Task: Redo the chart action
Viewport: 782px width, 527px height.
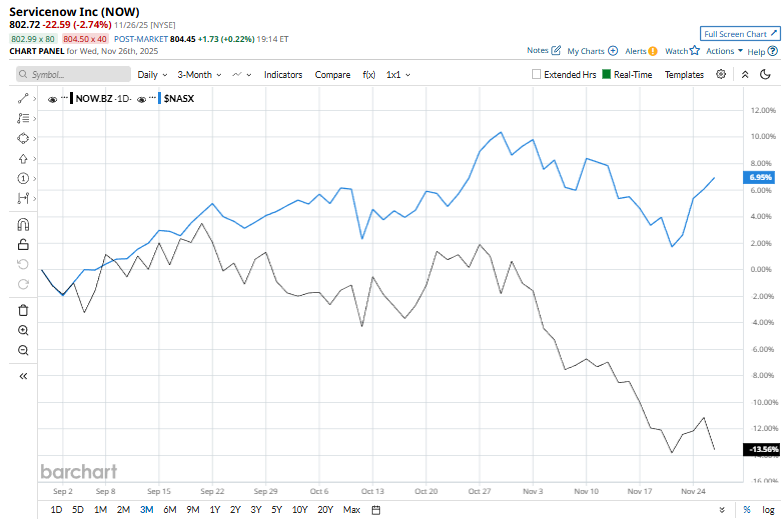Action: 23,284
